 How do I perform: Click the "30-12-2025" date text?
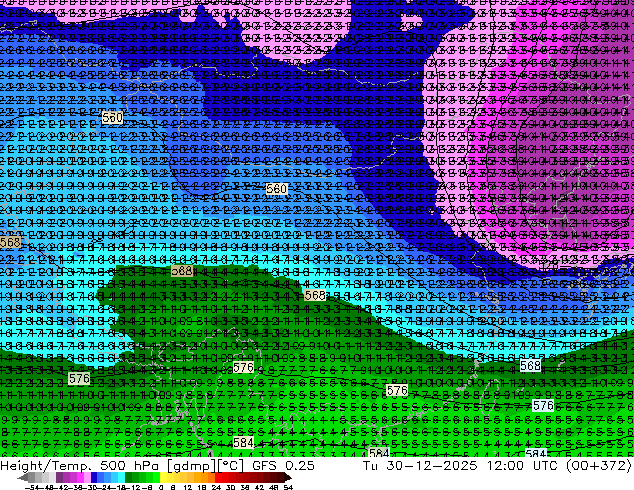tap(432, 465)
